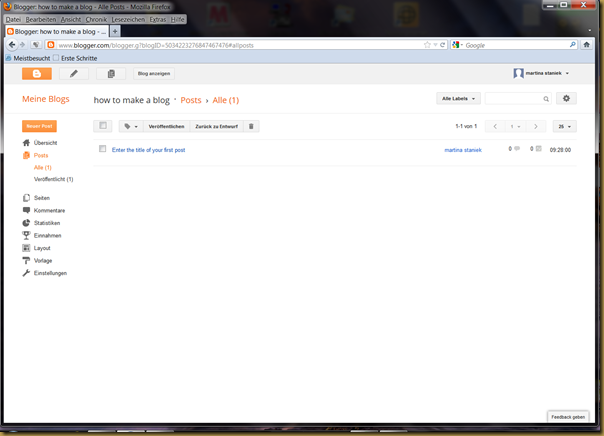Open the list-all-tabs arrow

[589, 30]
